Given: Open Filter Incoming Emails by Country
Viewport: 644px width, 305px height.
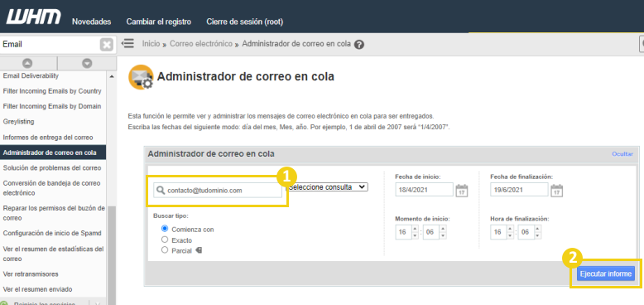Looking at the screenshot, I should (x=52, y=91).
